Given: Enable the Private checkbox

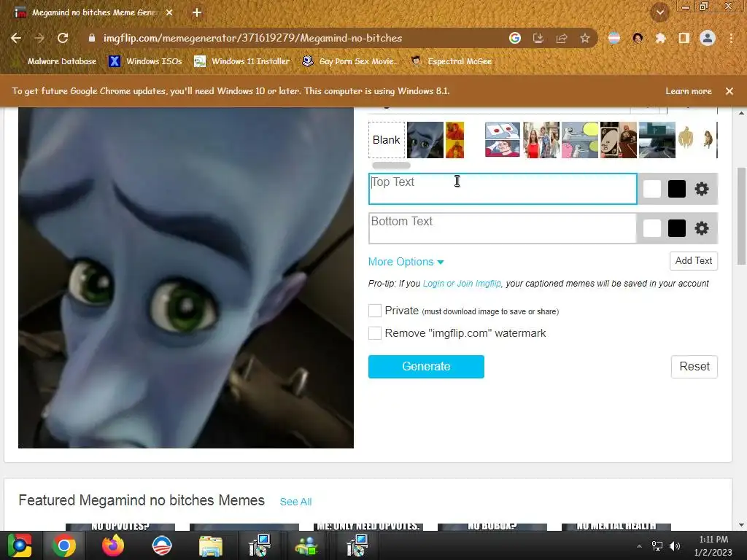Looking at the screenshot, I should (375, 311).
